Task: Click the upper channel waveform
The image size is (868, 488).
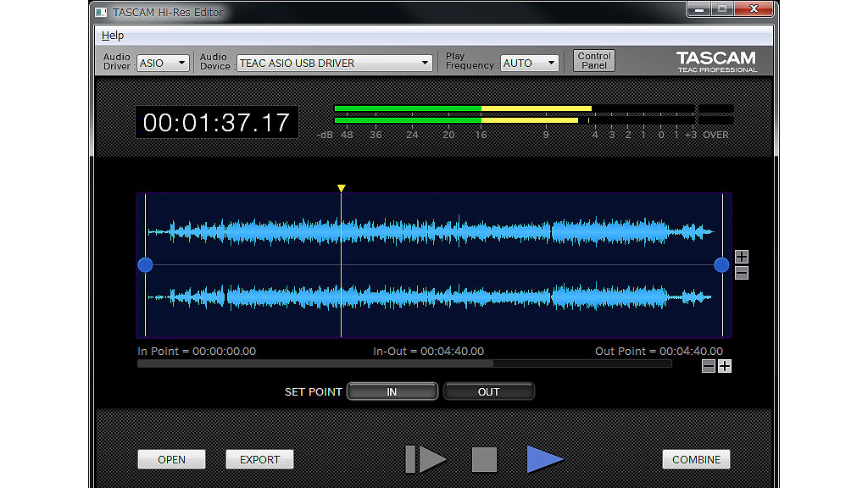Action: tap(431, 231)
